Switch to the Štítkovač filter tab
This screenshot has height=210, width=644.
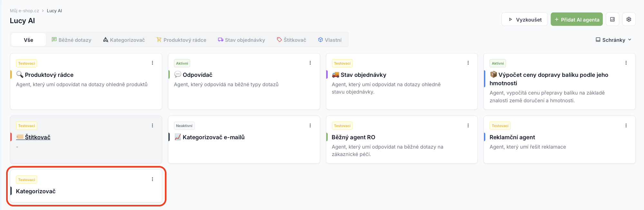coord(291,40)
